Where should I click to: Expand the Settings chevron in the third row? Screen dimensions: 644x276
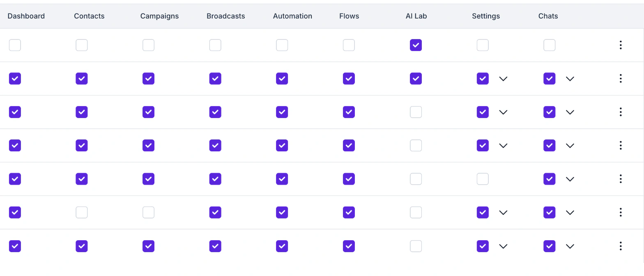click(x=503, y=112)
